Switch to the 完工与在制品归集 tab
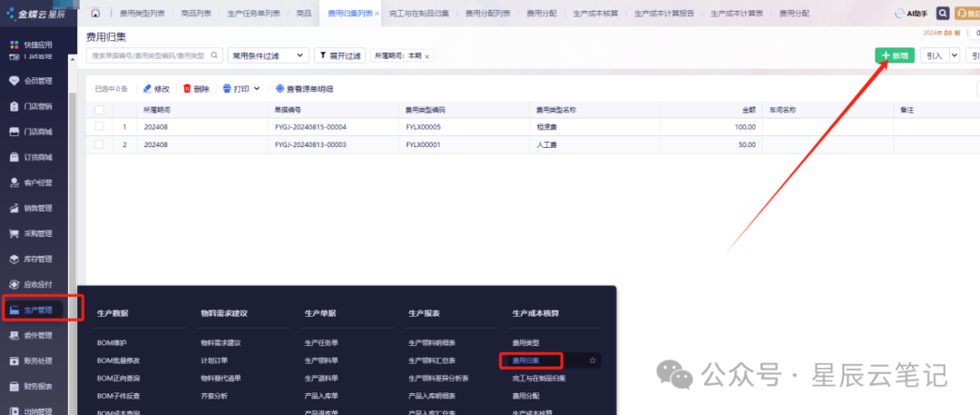The height and width of the screenshot is (415, 980). [x=418, y=13]
